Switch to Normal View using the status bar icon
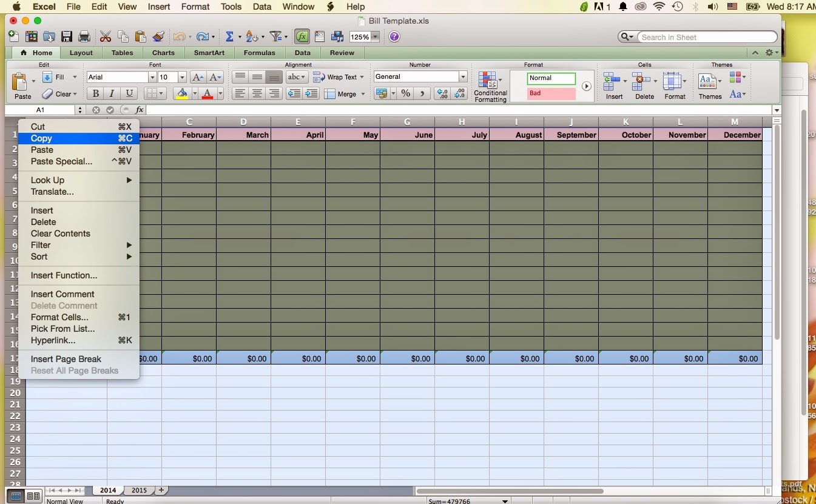Image resolution: width=816 pixels, height=504 pixels. pyautogui.click(x=16, y=496)
